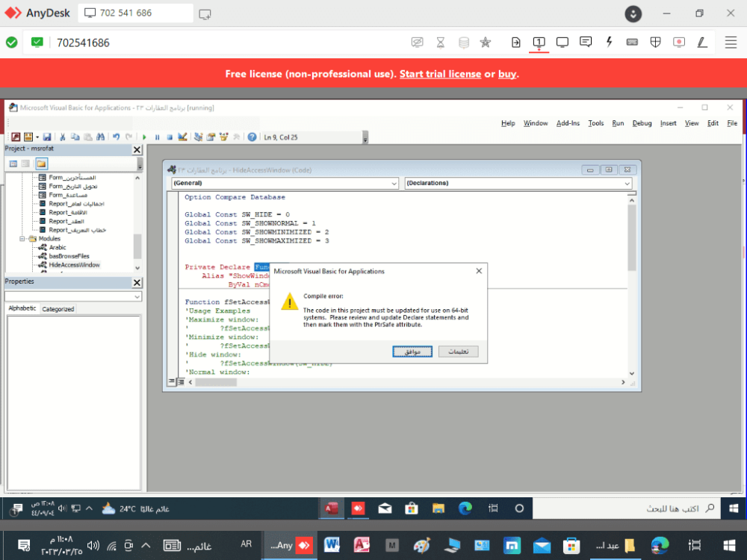Switch to Categorized tab in Properties
Image resolution: width=747 pixels, height=560 pixels.
click(x=58, y=309)
